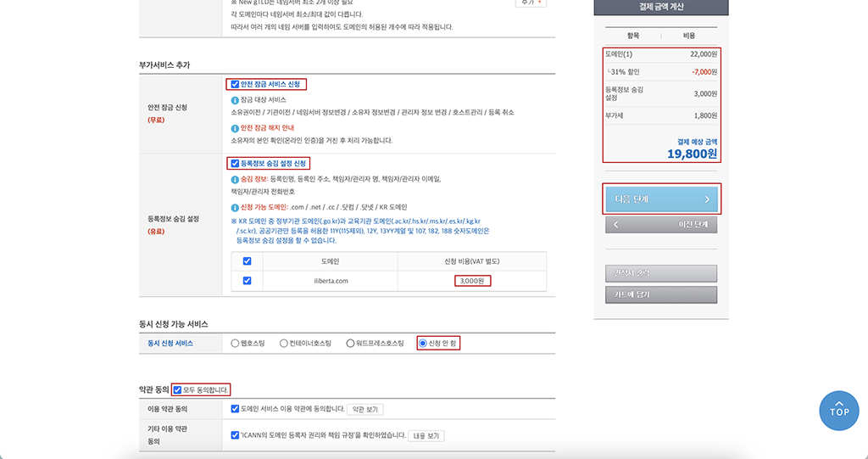This screenshot has width=868, height=459.
Task: Toggle the 도메인 서비스 이용 약관 agreement checkbox
Action: [x=235, y=409]
